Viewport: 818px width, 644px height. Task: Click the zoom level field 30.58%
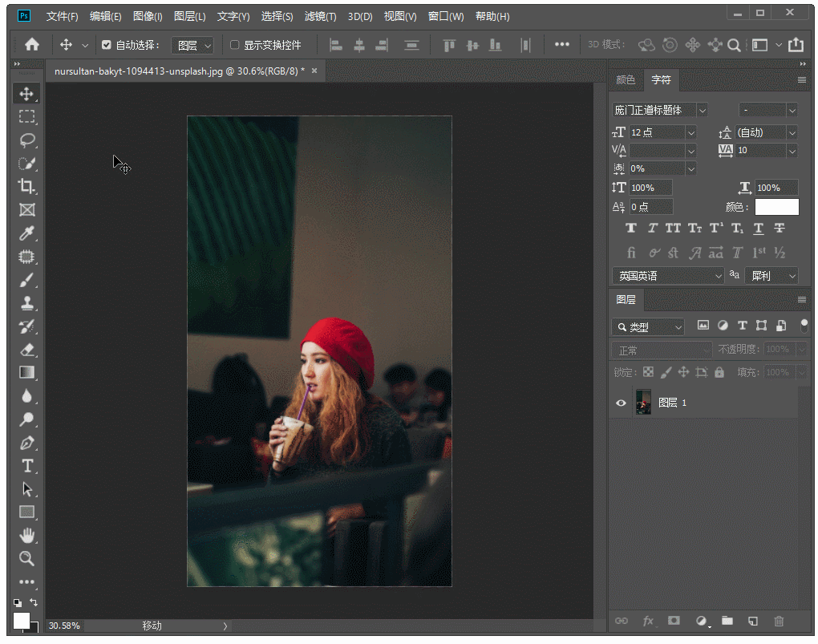point(65,626)
